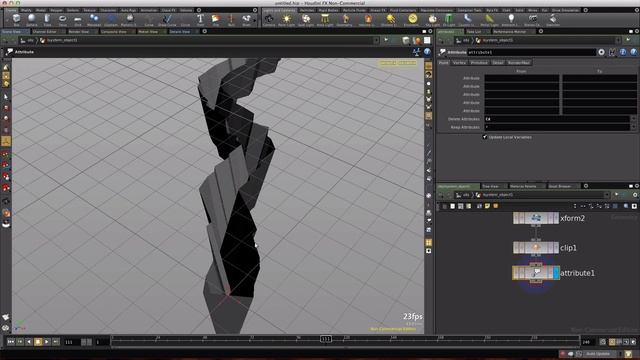Click first Attribute From field

pos(522,78)
